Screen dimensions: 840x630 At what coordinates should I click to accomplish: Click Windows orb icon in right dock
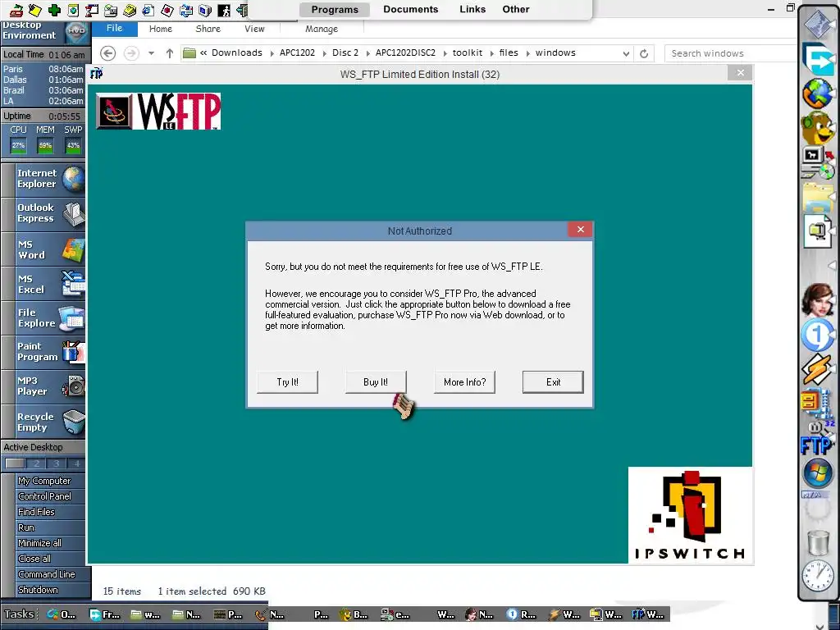click(817, 473)
